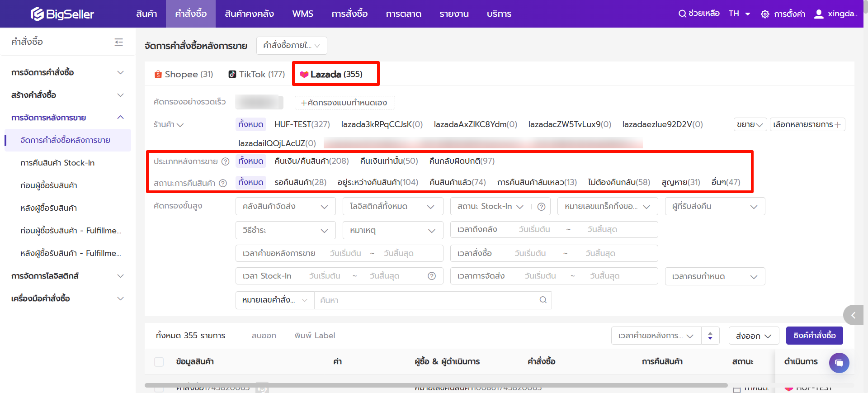Click help icon beside ประเภทหลังการขาย
The height and width of the screenshot is (393, 868).
[225, 161]
